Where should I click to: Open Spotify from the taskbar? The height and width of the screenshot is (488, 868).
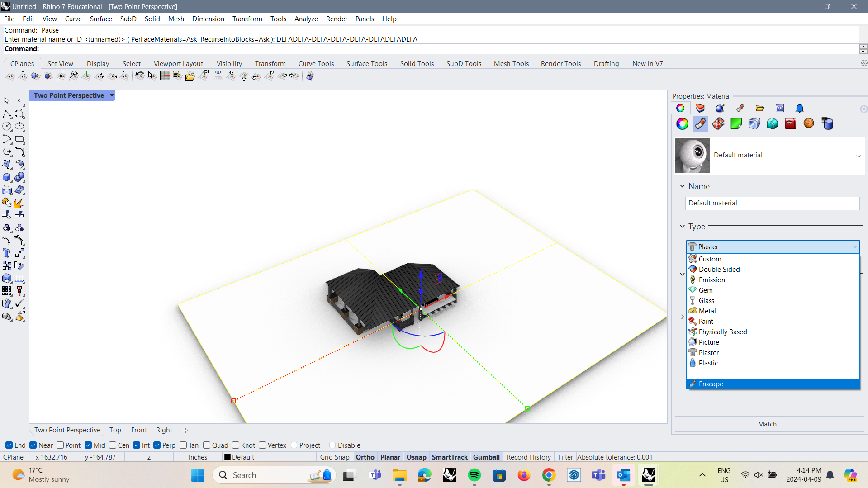coord(474,475)
